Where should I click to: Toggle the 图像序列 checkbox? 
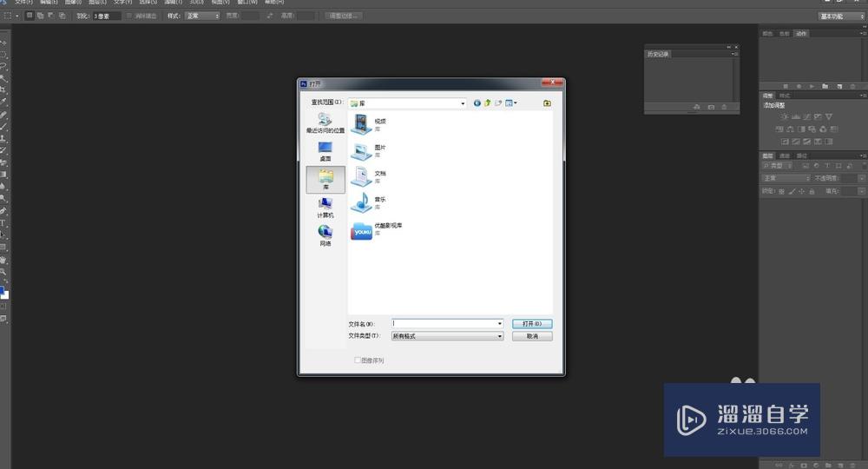[357, 360]
